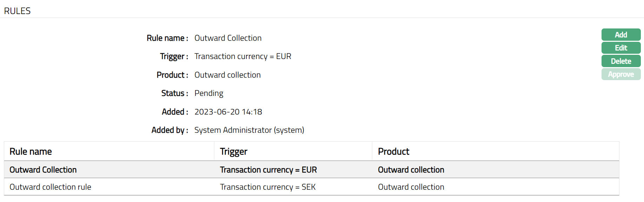Click the added date 2023-06-20 14:18

[x=228, y=112]
